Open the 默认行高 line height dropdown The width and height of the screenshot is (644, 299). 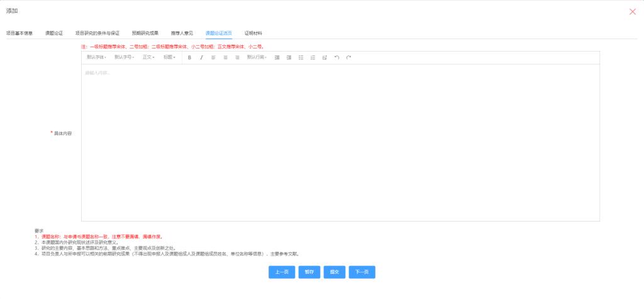257,57
